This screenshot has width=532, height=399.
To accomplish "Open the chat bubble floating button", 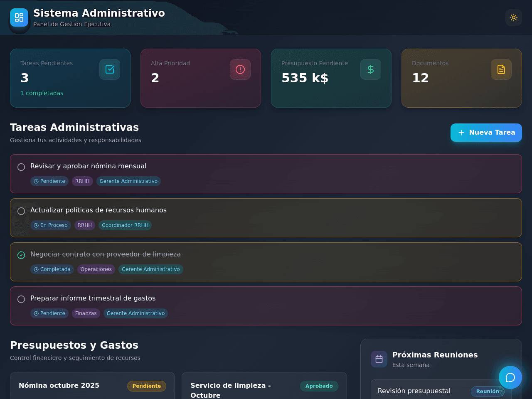I will coord(510,377).
